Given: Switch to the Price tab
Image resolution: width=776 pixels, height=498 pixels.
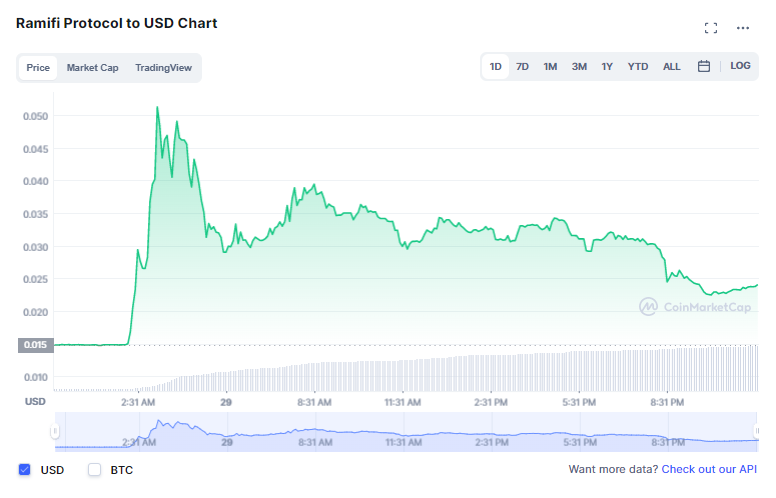Looking at the screenshot, I should pyautogui.click(x=38, y=68).
